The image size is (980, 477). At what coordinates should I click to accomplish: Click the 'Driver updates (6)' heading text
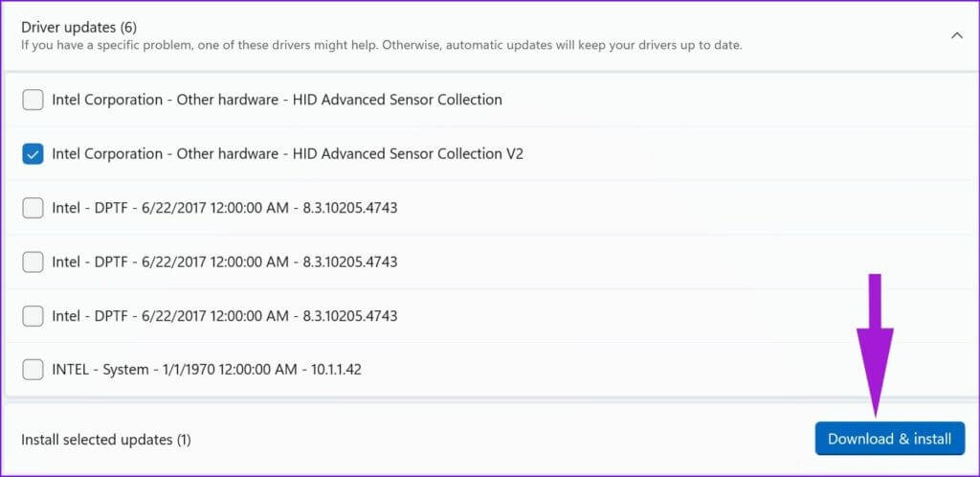coord(78,28)
